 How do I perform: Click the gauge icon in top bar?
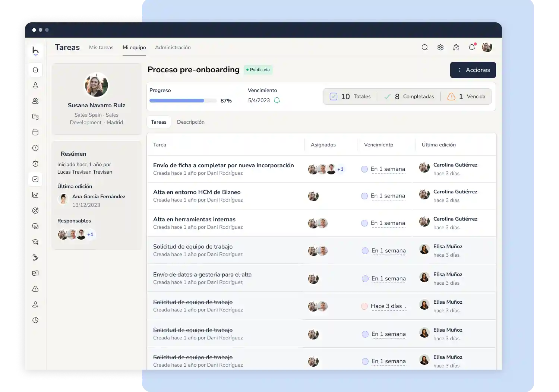click(456, 47)
